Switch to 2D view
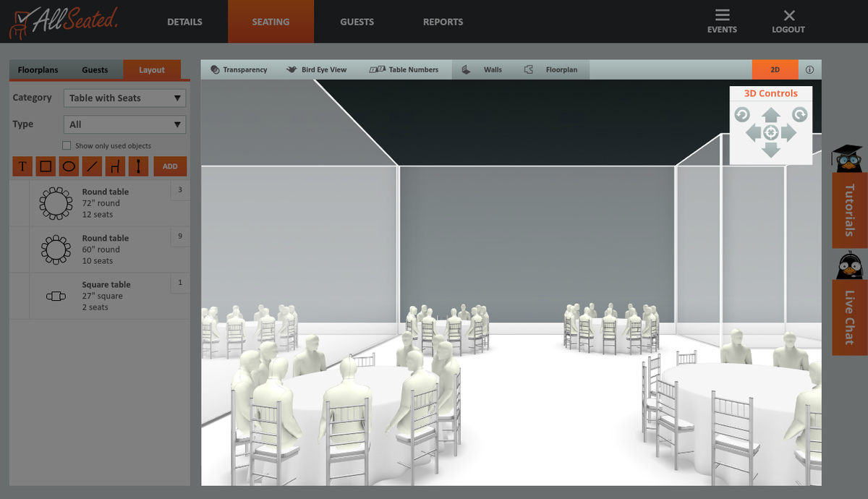868x499 pixels. click(775, 70)
